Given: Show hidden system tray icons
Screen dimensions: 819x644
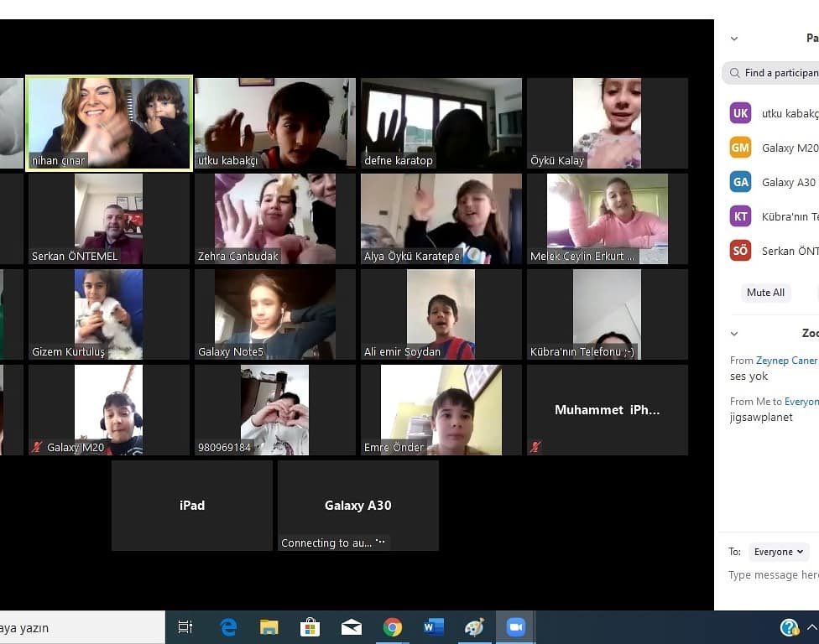Looking at the screenshot, I should point(812,626).
